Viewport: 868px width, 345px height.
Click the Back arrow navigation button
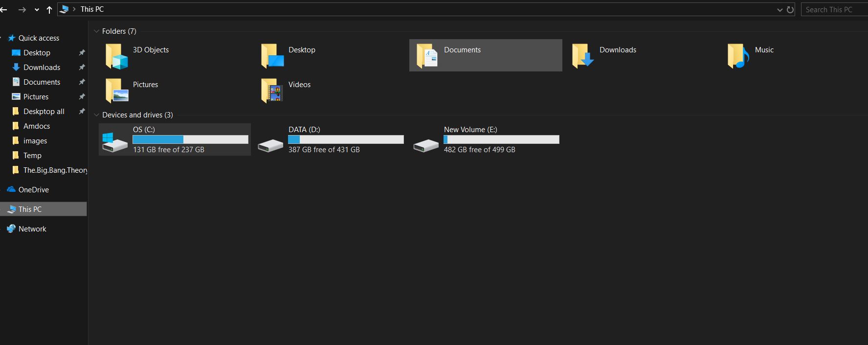click(3, 9)
